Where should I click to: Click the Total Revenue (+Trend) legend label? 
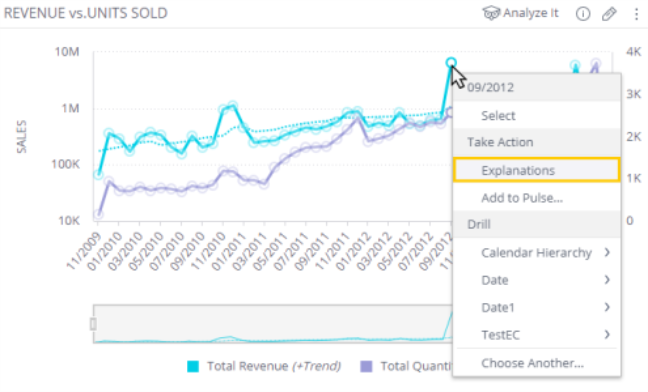tap(274, 366)
